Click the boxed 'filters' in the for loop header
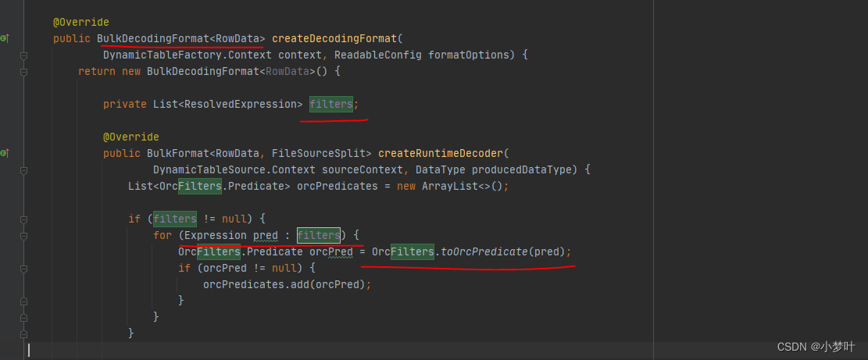Screen dimensions: 868x360 pyautogui.click(x=319, y=235)
